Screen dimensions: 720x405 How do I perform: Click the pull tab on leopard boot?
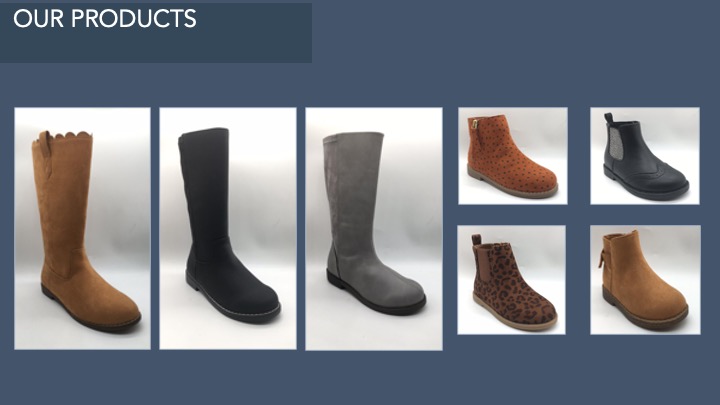[477, 240]
